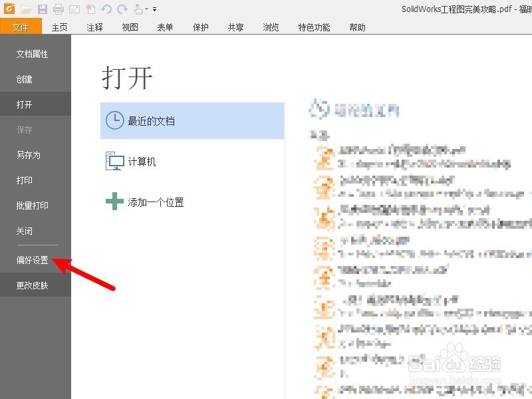This screenshot has width=532, height=399.
Task: Open 文档属性 in the file menu
Action: tap(36, 54)
